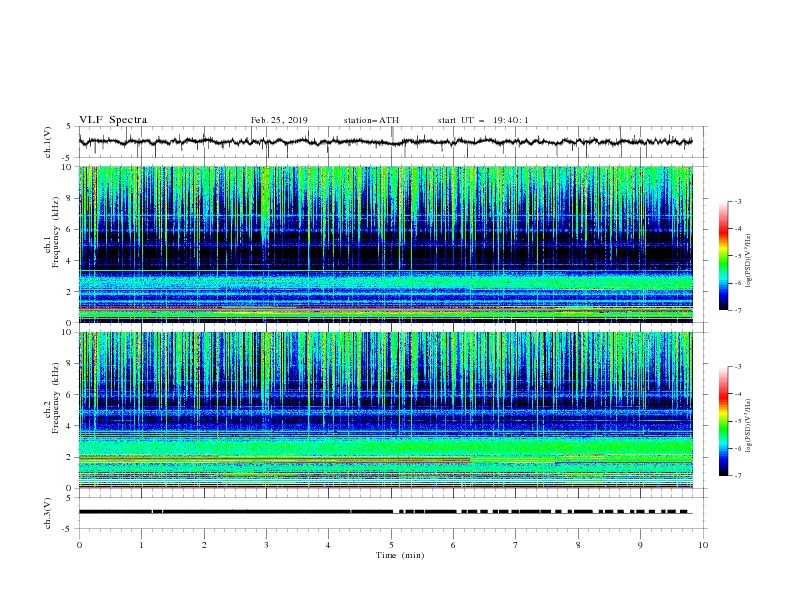The height and width of the screenshot is (612, 792).
Task: Click the time axis tick label "9"
Action: pos(640,545)
